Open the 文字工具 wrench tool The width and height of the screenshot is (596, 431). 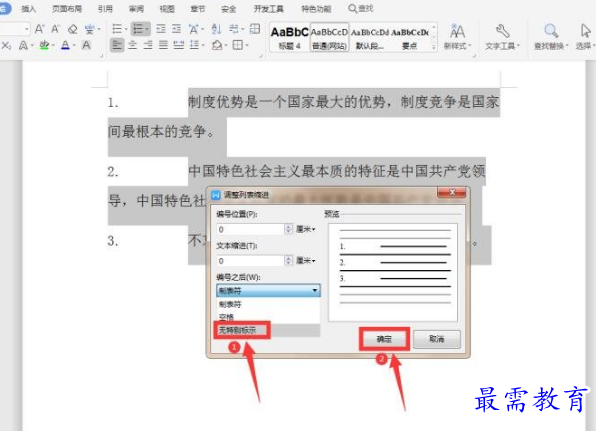tap(502, 36)
